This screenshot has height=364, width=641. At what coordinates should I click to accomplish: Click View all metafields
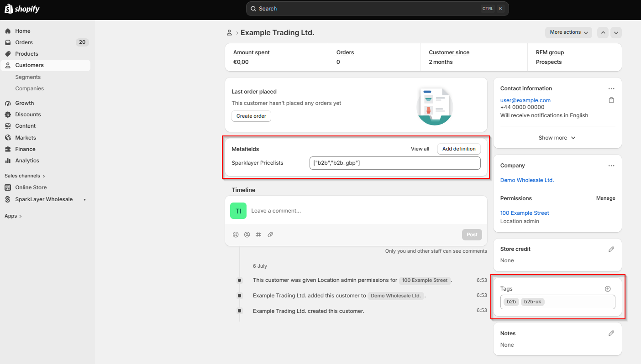click(420, 149)
